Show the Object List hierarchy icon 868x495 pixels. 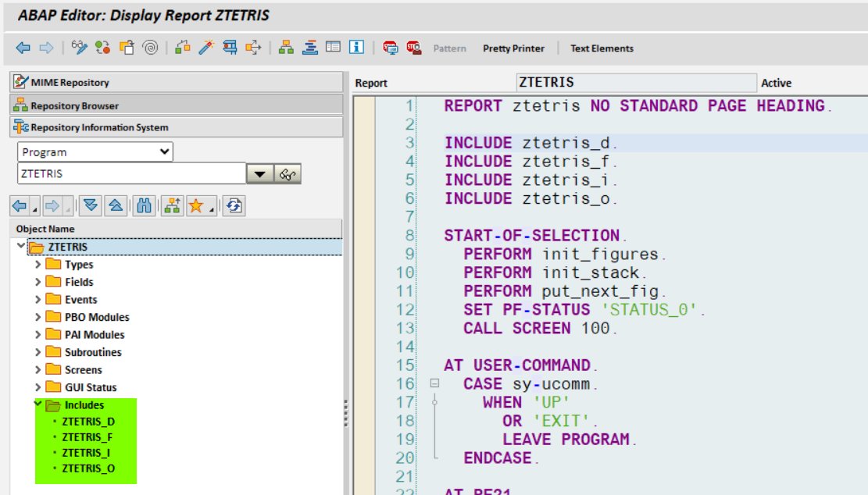(x=286, y=48)
